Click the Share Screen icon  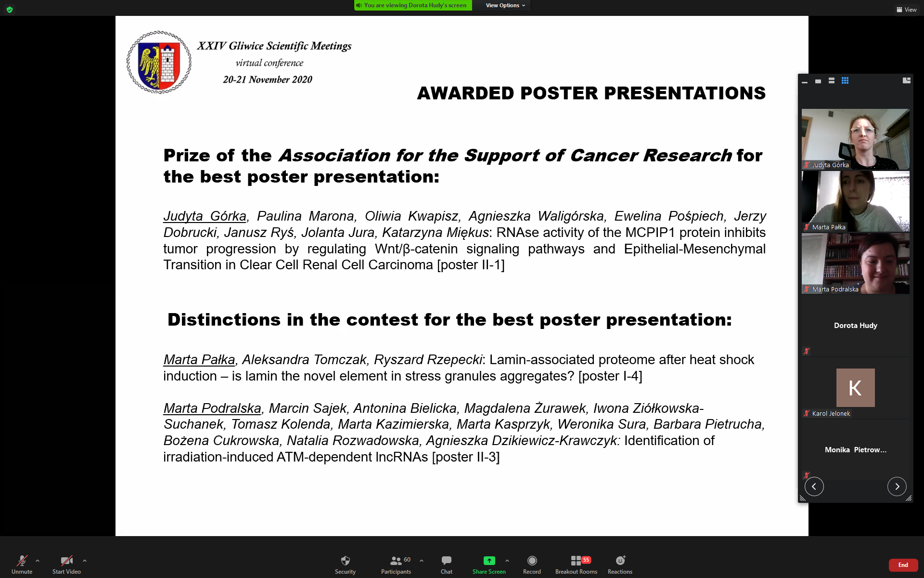[x=489, y=561]
